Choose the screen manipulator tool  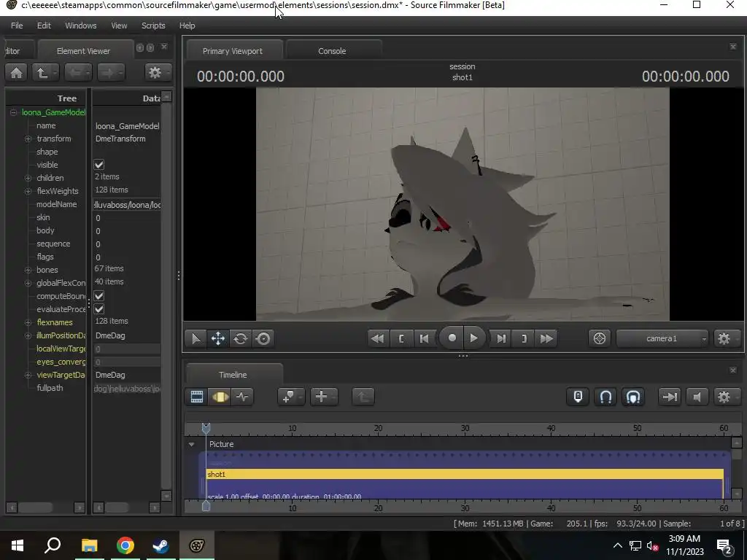tap(263, 338)
